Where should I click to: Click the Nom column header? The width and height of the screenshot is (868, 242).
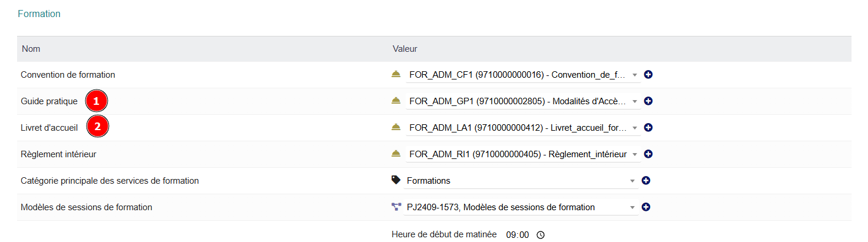click(x=31, y=49)
